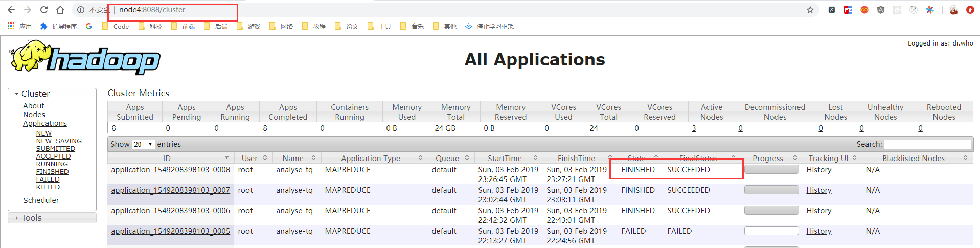Sort table by Queue column
Image resolution: width=980 pixels, height=248 pixels.
(451, 158)
